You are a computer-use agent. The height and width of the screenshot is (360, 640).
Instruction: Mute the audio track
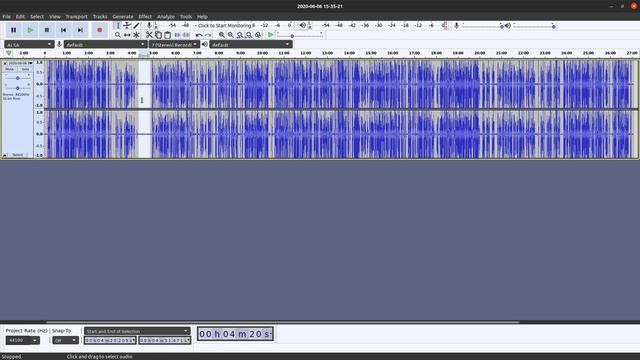10,69
